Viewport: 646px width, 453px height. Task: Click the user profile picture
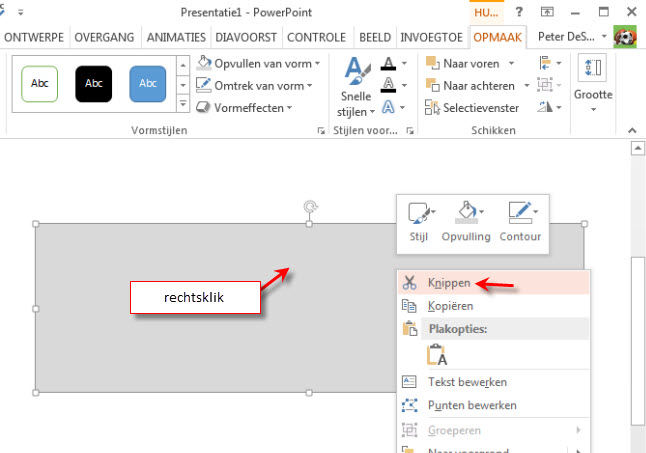point(625,37)
